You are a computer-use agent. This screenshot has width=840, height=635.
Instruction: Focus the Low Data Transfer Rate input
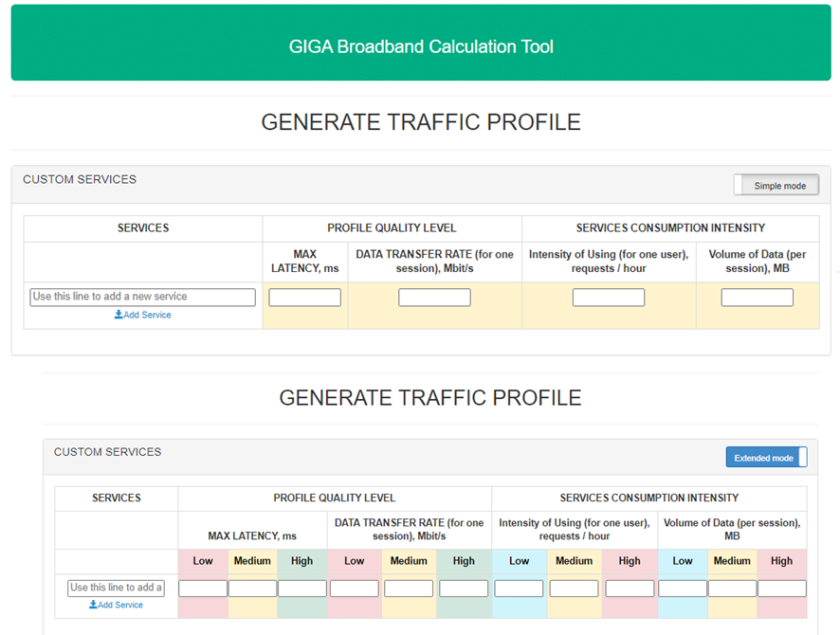[x=354, y=589]
